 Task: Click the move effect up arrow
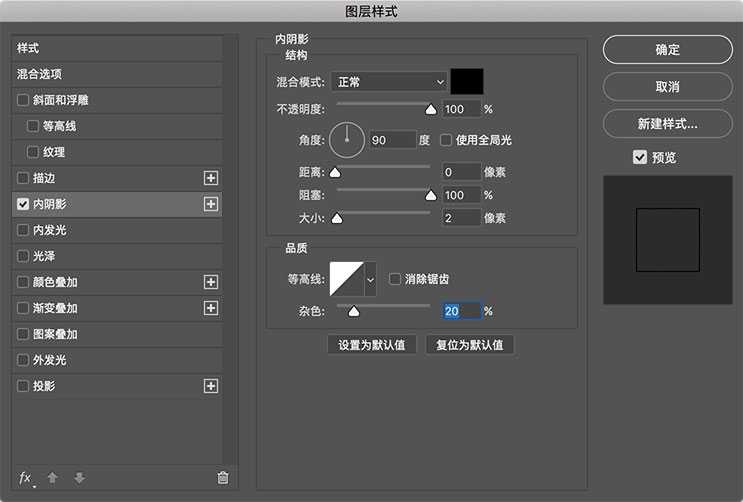(52, 478)
